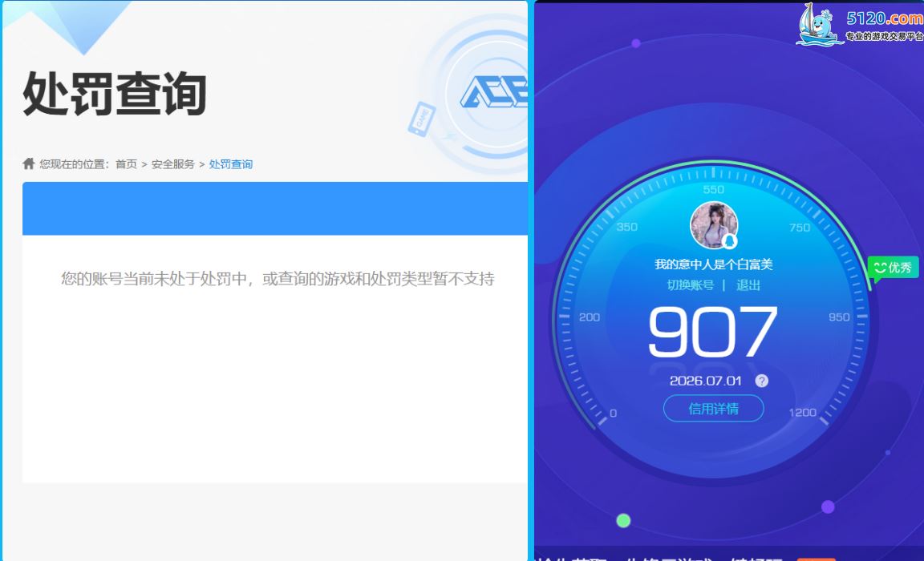Click the 950 mark on gauge
Screen dimensions: 924x561
(x=839, y=317)
